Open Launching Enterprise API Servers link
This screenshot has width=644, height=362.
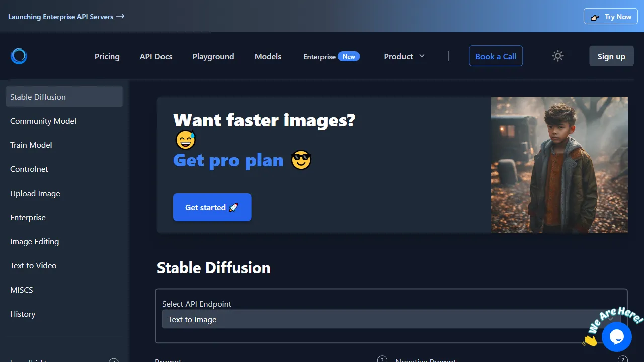click(x=66, y=17)
